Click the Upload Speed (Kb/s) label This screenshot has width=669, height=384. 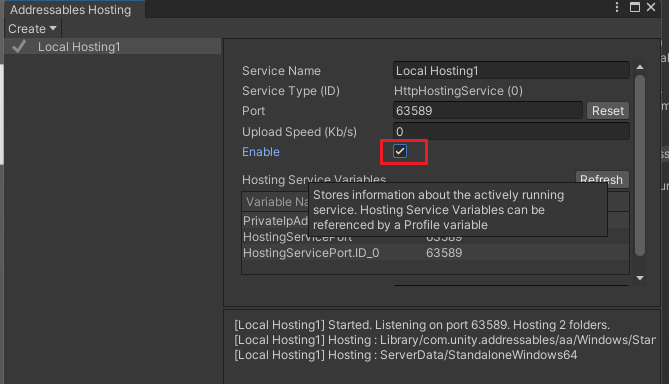(299, 132)
